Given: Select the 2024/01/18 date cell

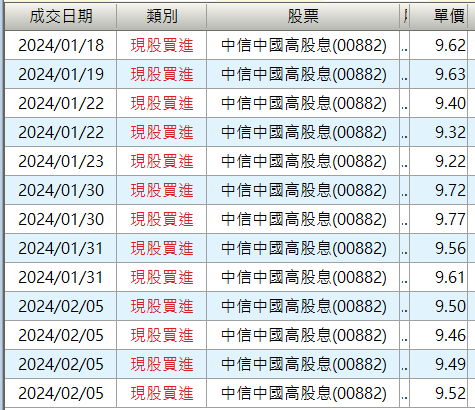Looking at the screenshot, I should coord(61,45).
